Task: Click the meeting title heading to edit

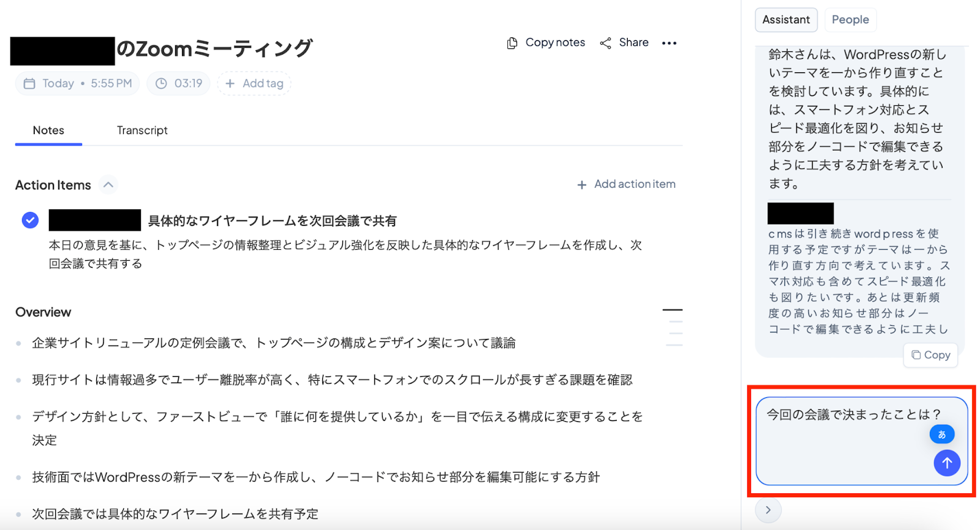Action: pyautogui.click(x=214, y=49)
